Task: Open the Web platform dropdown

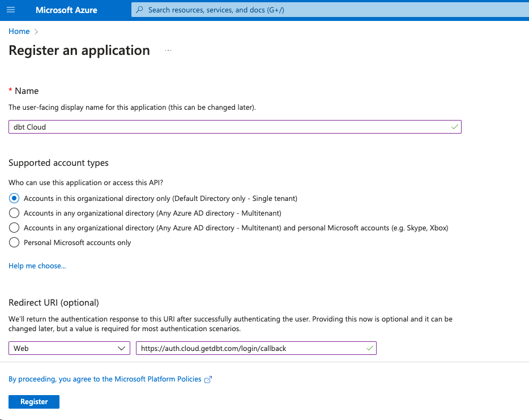Action: pos(121,348)
